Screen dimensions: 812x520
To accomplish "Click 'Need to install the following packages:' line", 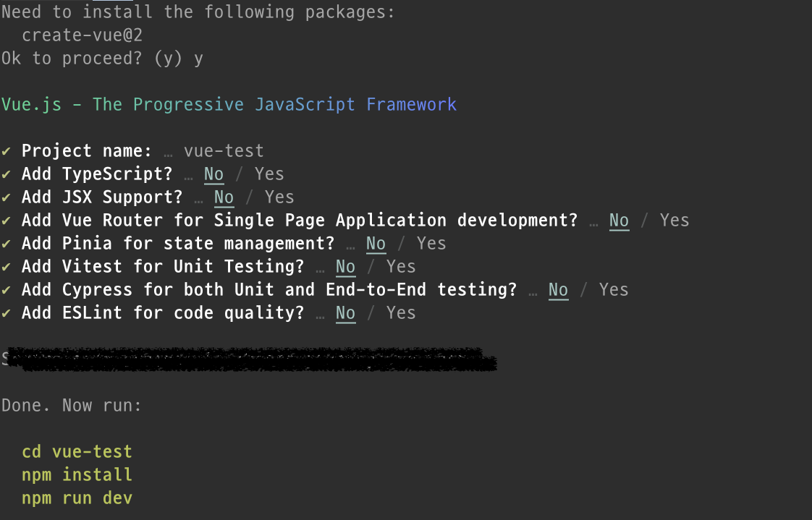I will tap(198, 12).
